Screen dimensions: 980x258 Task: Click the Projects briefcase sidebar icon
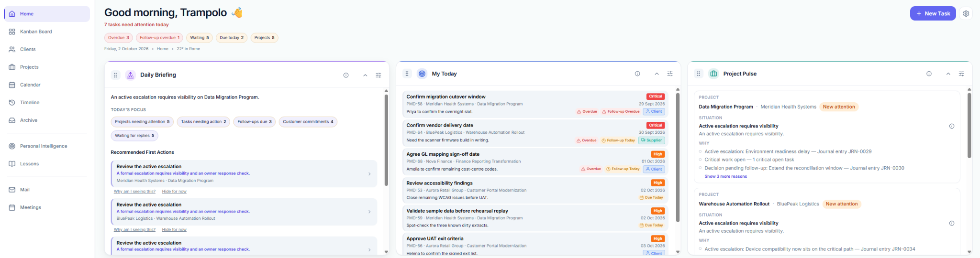(x=12, y=67)
